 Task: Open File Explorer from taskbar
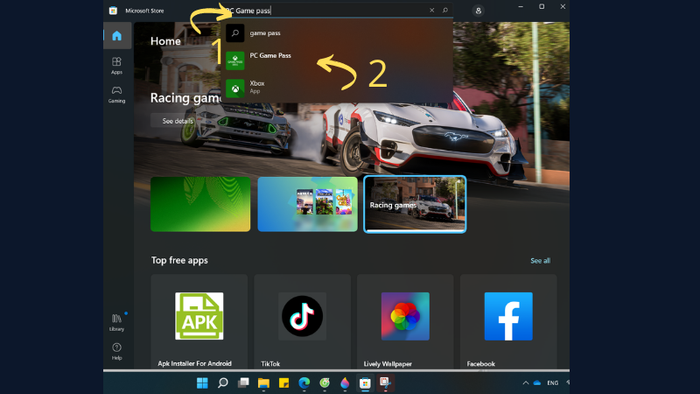(x=263, y=383)
